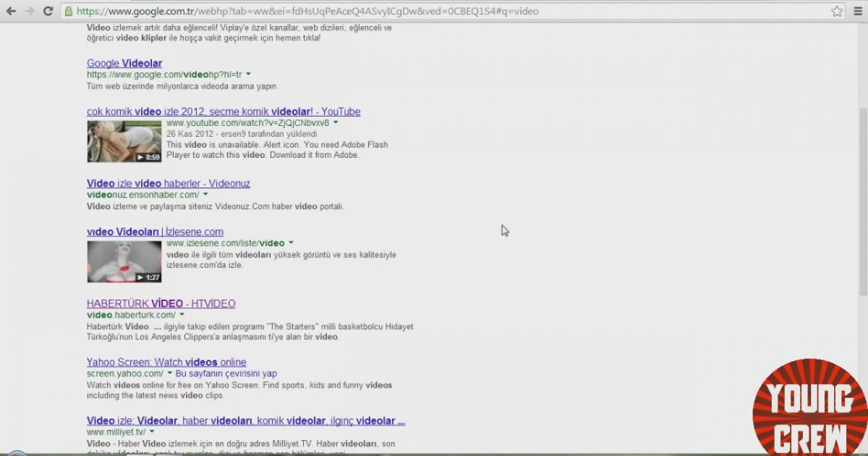Click Bu sayfanın çevirisini yap translate link

coord(226,373)
